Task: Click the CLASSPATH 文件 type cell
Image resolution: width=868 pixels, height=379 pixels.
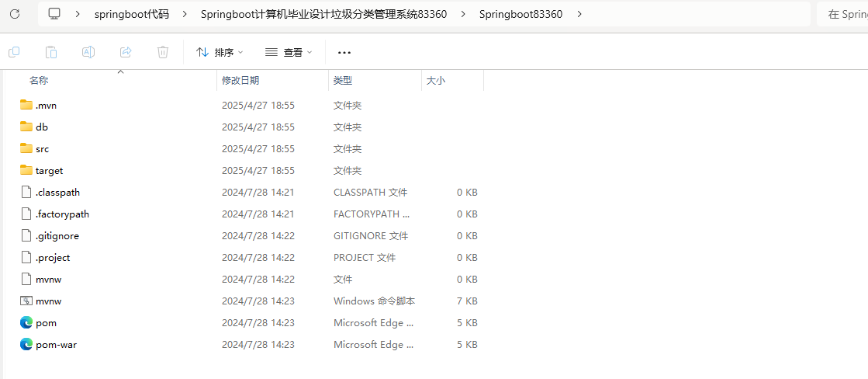Action: 370,193
